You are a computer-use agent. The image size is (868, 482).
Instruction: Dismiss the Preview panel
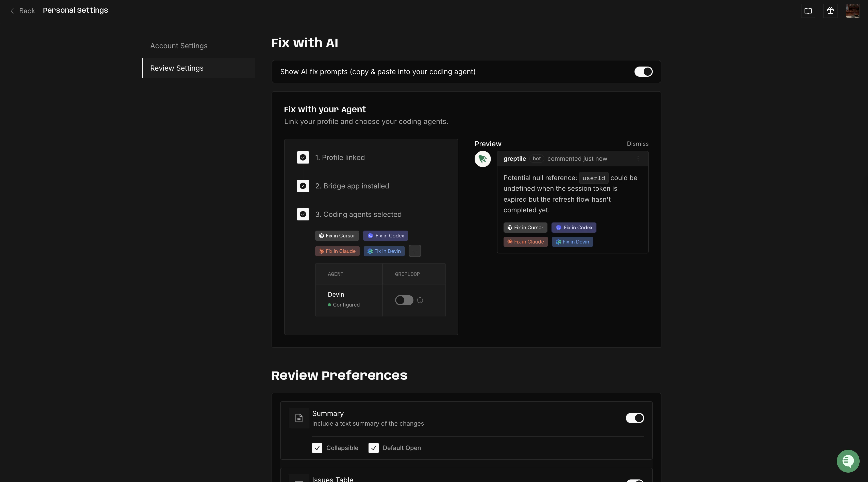pos(637,144)
